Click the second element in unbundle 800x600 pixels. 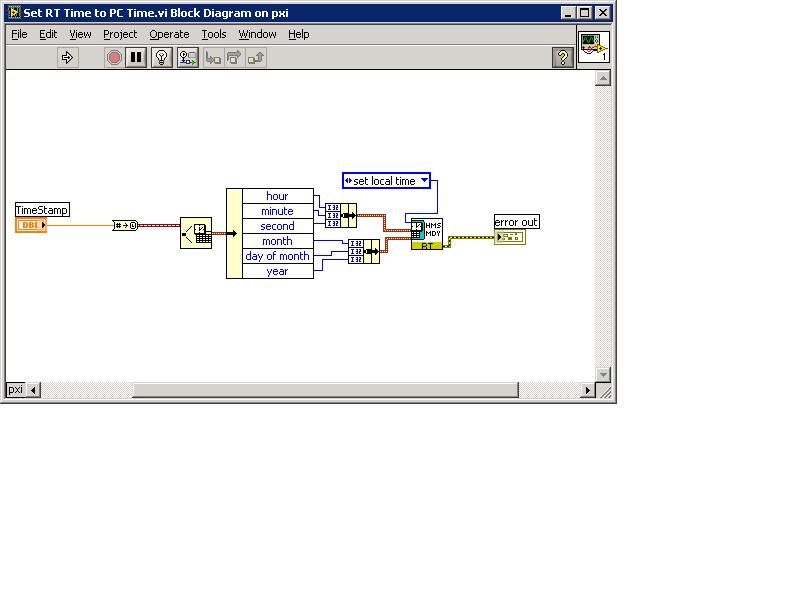coord(277,226)
